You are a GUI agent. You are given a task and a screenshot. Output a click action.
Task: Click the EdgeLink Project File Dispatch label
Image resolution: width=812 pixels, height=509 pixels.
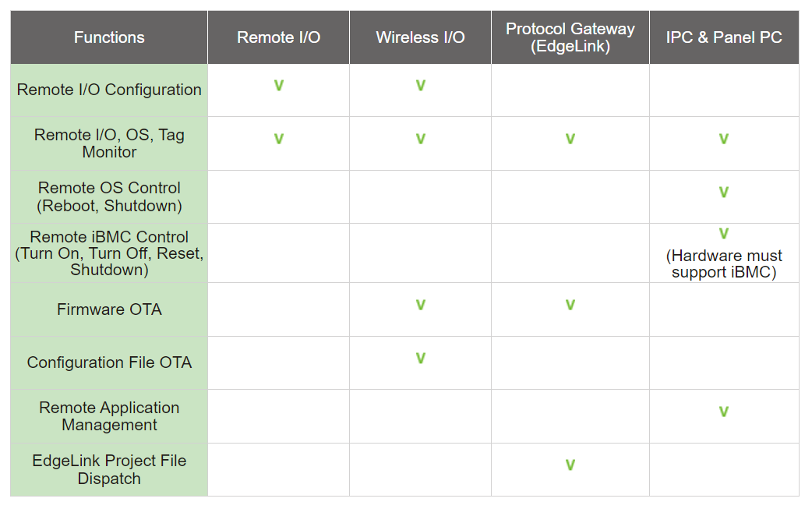[x=109, y=469]
